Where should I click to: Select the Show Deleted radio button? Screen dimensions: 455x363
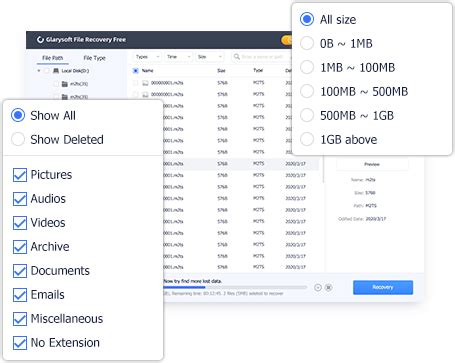point(18,139)
